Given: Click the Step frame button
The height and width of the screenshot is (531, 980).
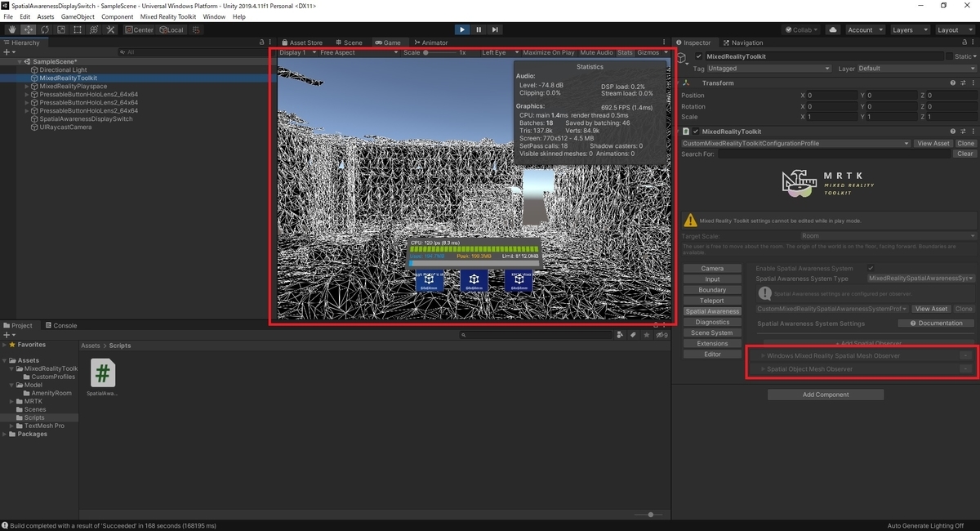Looking at the screenshot, I should [495, 29].
